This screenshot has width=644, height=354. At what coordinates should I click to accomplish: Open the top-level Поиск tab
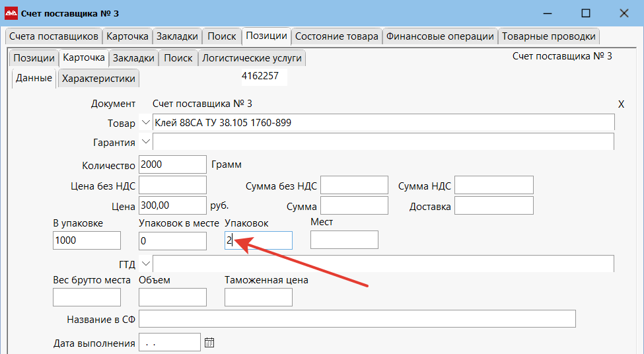click(222, 36)
